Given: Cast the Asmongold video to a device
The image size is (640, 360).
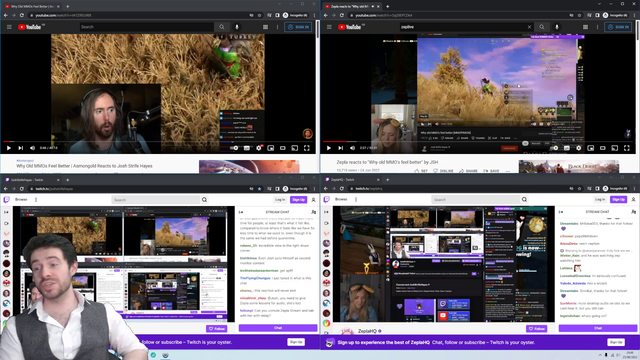Looking at the screenshot, I should tap(295, 148).
